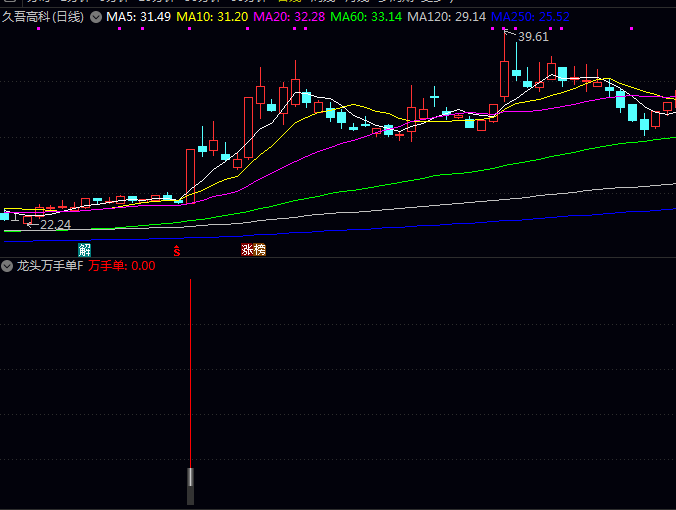Click the 解 event marker icon

pyautogui.click(x=85, y=249)
